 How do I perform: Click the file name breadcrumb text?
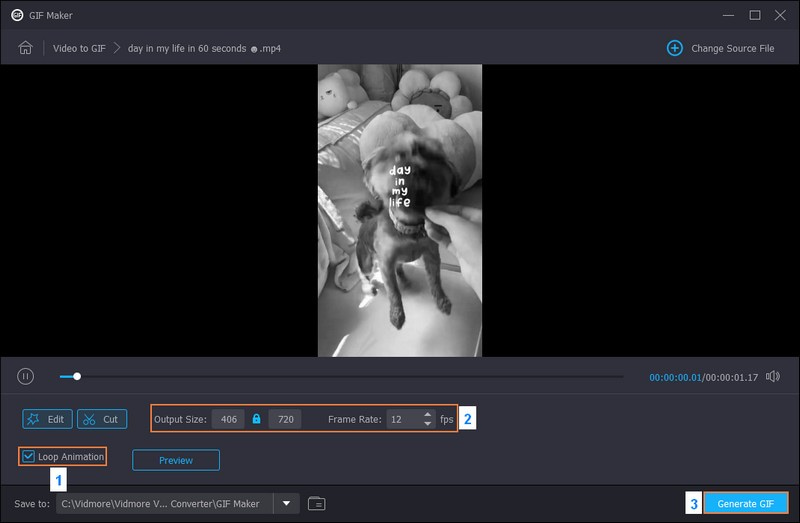point(204,48)
